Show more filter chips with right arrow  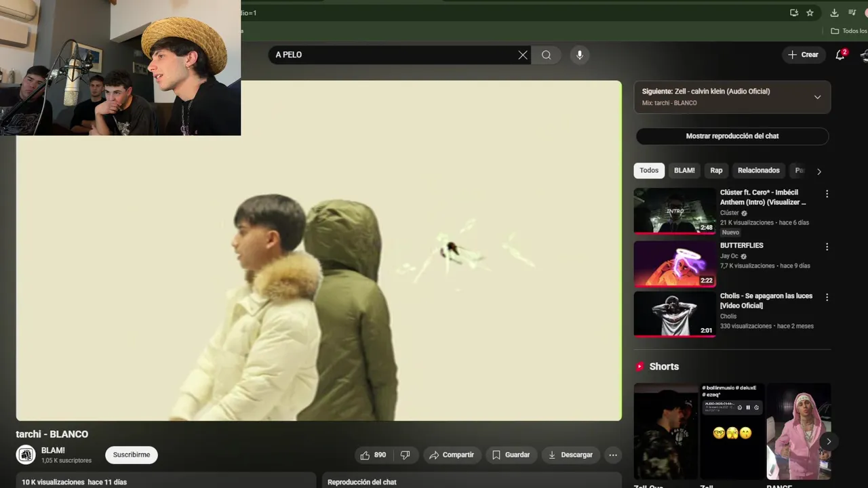818,171
